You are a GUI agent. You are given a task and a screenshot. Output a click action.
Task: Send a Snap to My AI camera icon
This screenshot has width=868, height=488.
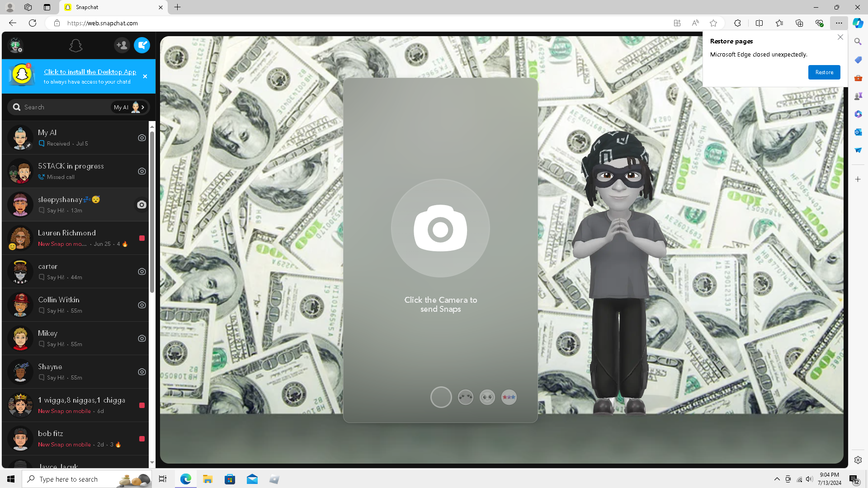[142, 138]
